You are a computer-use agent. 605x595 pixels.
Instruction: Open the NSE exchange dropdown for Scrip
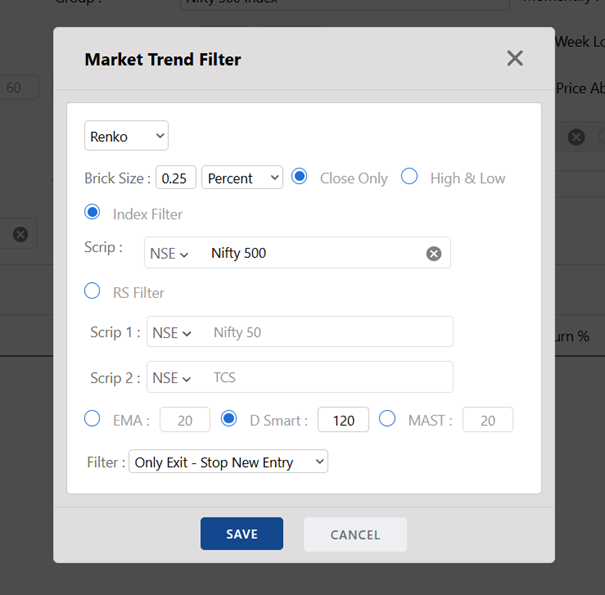tap(169, 254)
